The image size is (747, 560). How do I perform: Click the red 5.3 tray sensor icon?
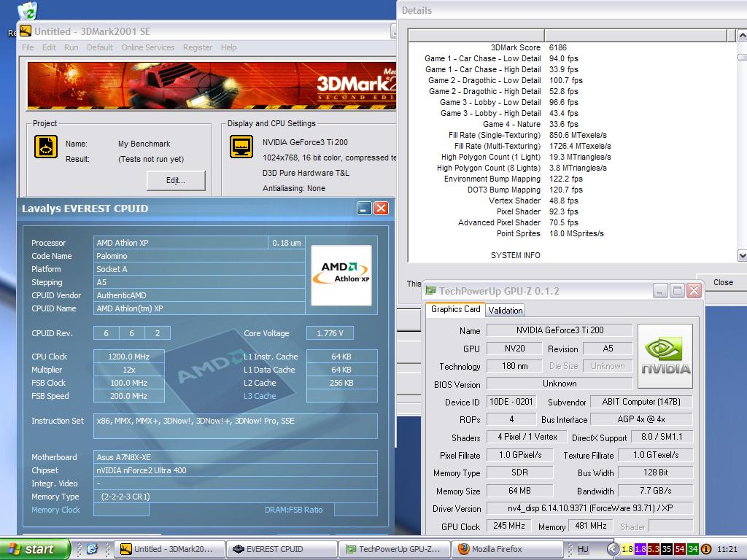(653, 549)
